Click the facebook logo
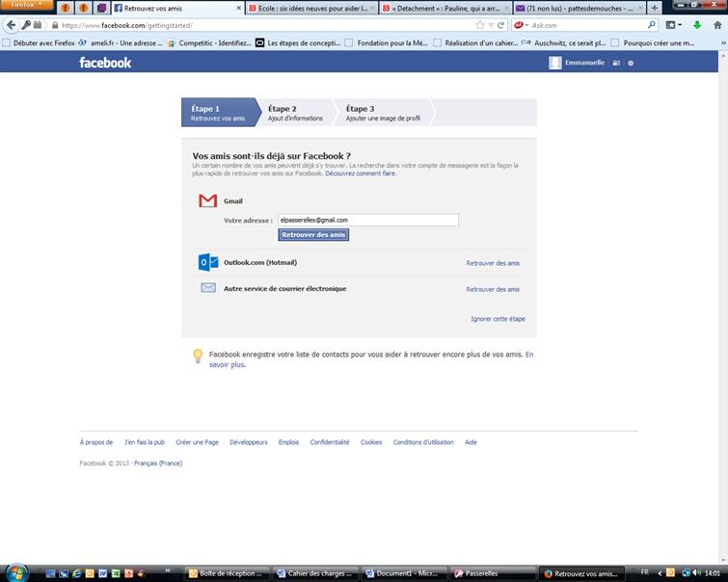The height and width of the screenshot is (582, 728). coord(105,63)
